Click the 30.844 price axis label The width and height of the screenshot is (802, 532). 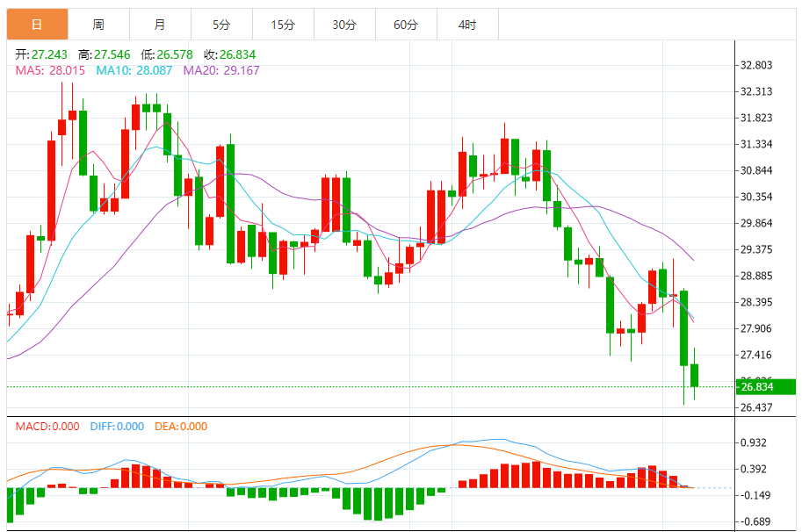pos(756,170)
